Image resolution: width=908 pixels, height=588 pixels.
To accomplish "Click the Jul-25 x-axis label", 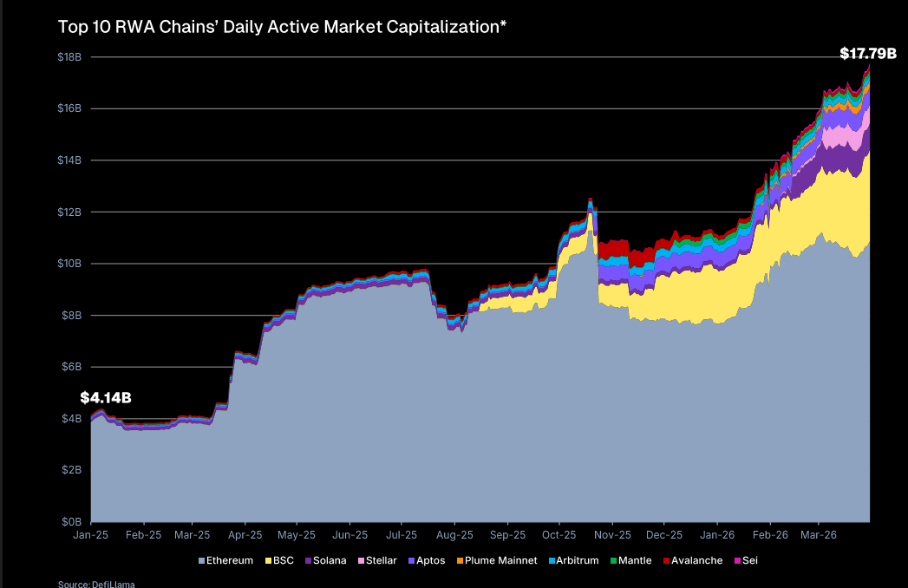I will point(402,535).
